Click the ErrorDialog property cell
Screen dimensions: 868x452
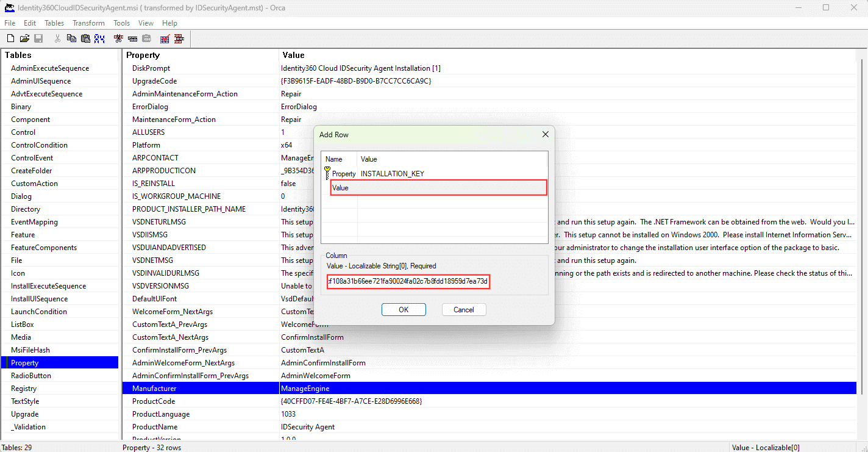coord(150,107)
